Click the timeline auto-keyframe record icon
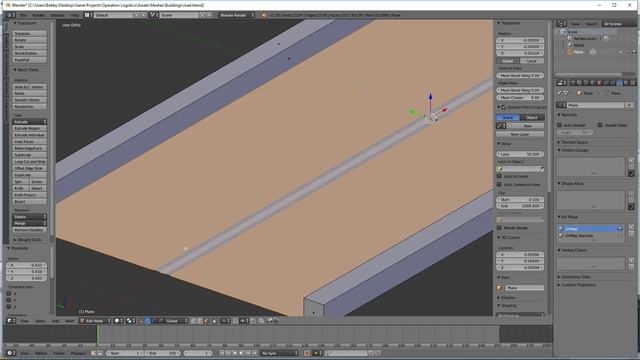Screen dimensions: 640x360 (307, 353)
